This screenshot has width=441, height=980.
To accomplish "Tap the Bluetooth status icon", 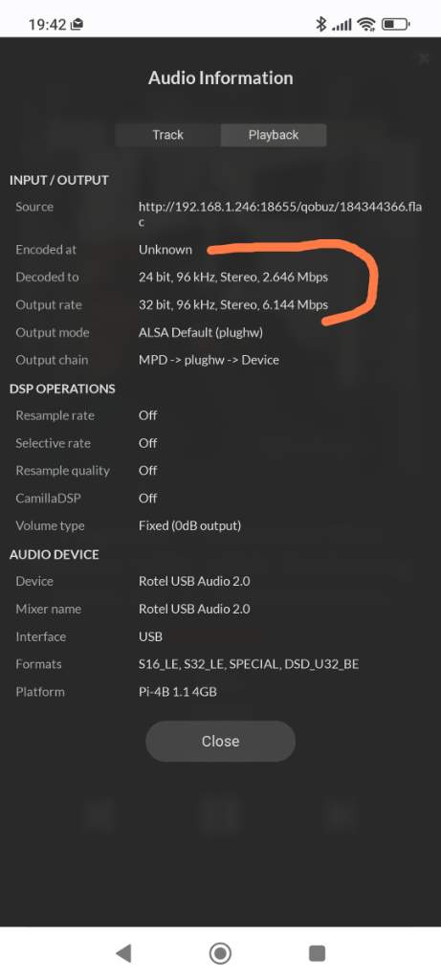I will pos(321,24).
